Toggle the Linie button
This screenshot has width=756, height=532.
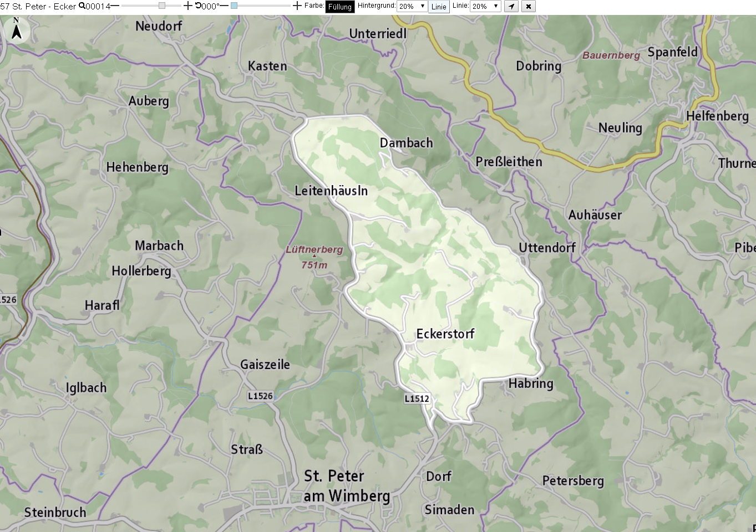coord(439,7)
